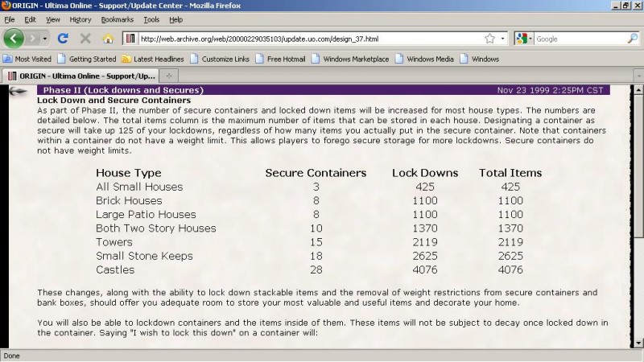Viewport: 644px width, 362px height.
Task: Open the recent history dropdown beside the Forward button
Action: click(45, 39)
